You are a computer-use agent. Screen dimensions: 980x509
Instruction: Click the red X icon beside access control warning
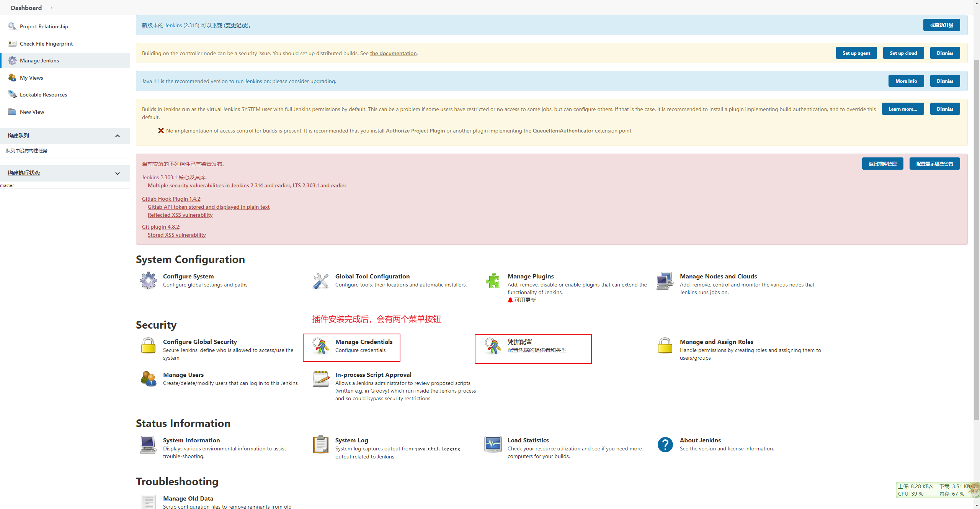click(161, 131)
